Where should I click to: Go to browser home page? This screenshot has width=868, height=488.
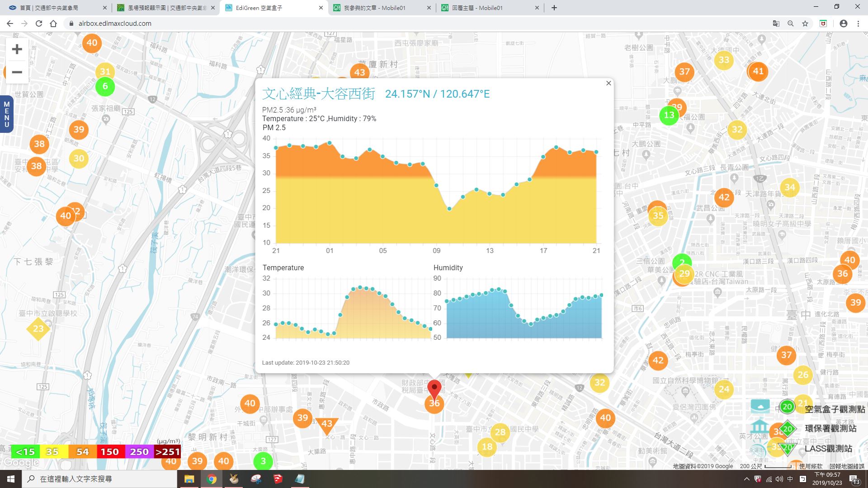tap(53, 23)
